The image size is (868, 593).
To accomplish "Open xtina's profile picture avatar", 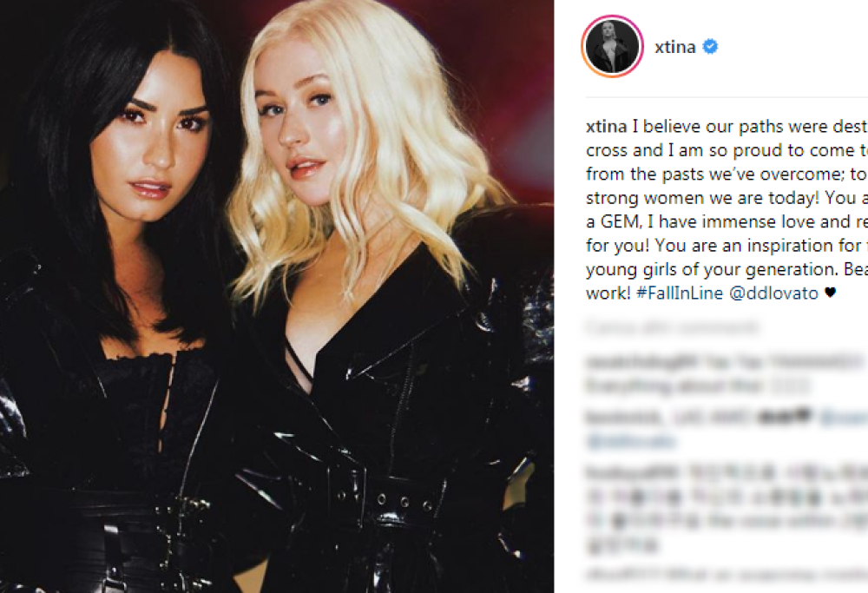I will point(612,47).
